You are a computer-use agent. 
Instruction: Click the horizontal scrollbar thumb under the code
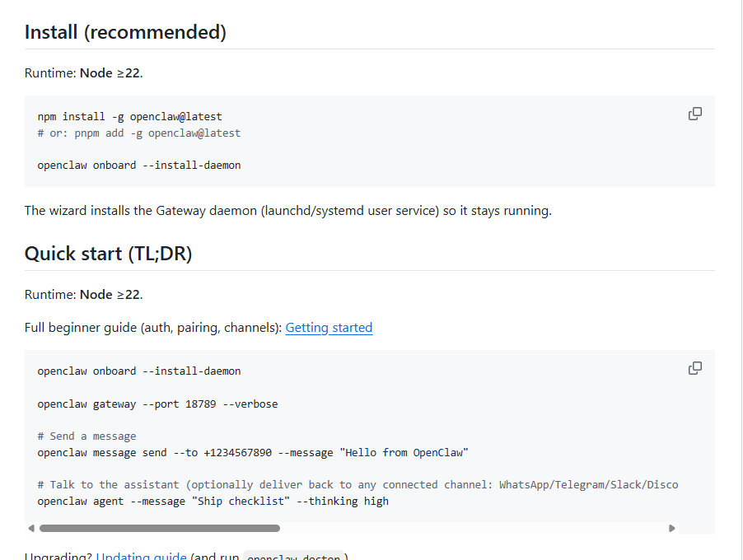pos(160,528)
